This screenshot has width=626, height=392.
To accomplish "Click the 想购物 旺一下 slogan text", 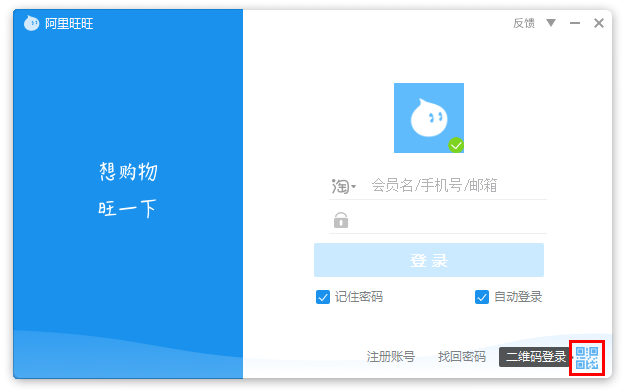I will pyautogui.click(x=128, y=190).
